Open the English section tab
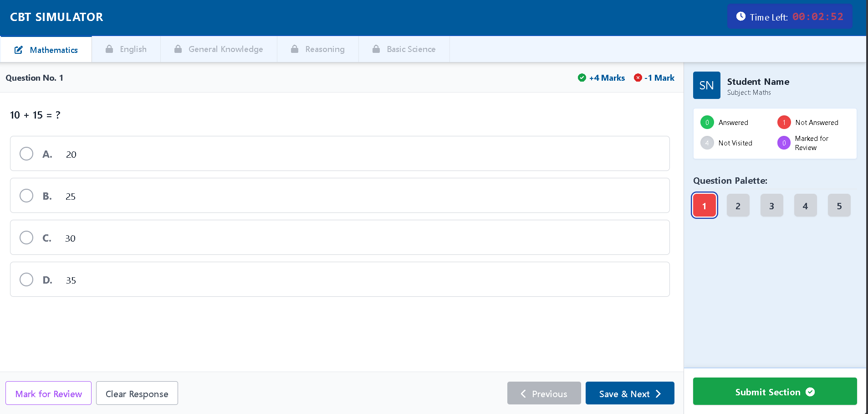 [x=126, y=49]
